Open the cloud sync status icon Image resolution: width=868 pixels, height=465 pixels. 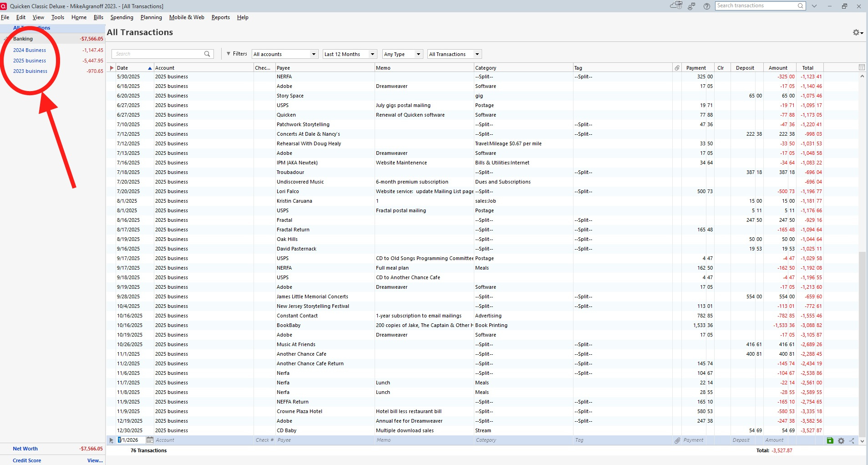pos(676,6)
